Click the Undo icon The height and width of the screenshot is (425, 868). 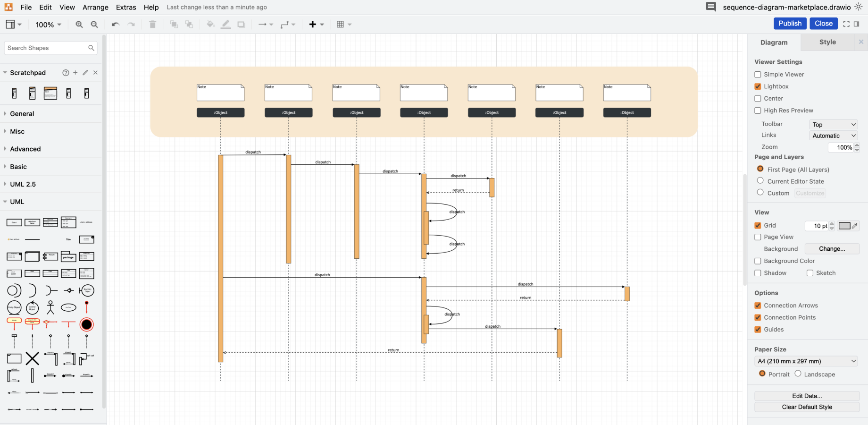[115, 24]
